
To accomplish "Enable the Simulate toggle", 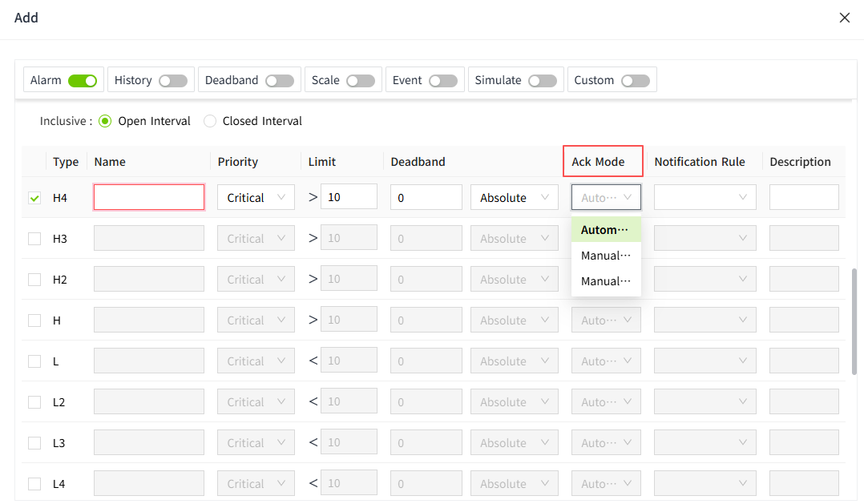I will click(x=542, y=80).
